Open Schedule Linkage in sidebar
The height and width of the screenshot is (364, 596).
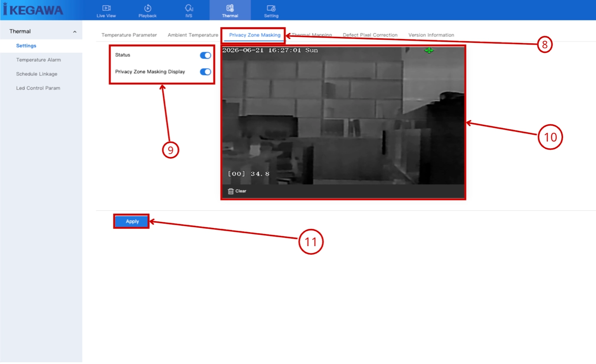click(37, 74)
